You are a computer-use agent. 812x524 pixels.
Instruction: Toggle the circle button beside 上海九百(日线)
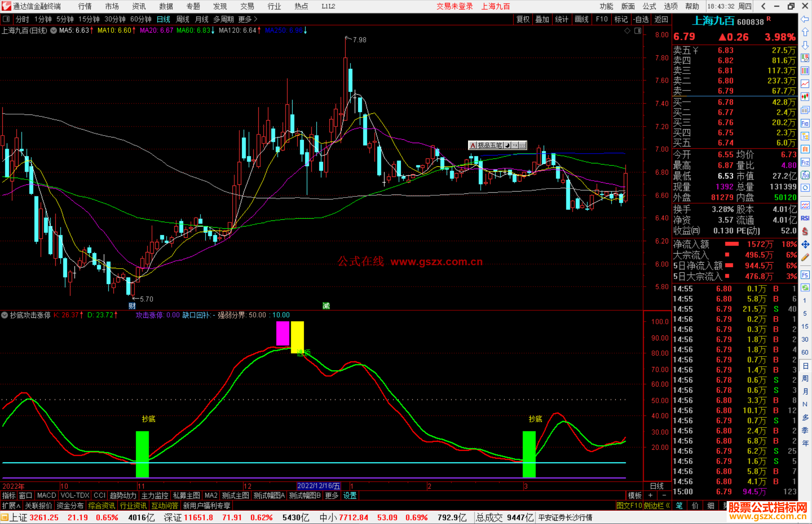tap(54, 30)
